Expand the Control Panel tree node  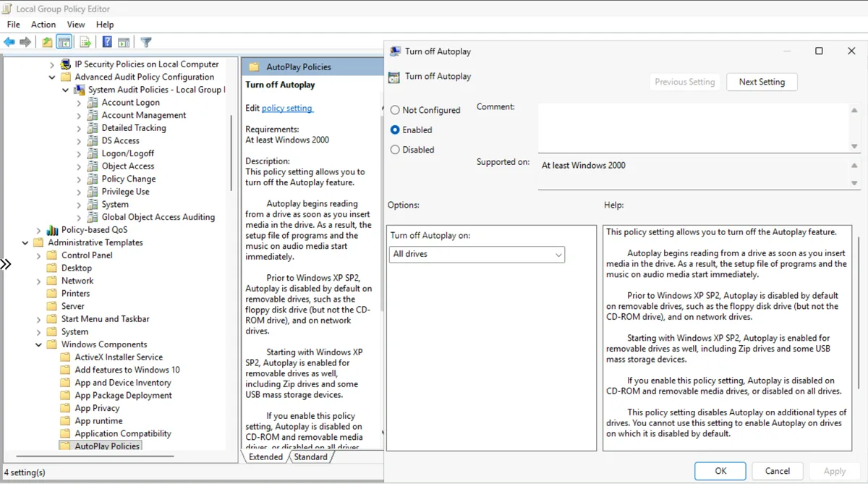coord(39,255)
